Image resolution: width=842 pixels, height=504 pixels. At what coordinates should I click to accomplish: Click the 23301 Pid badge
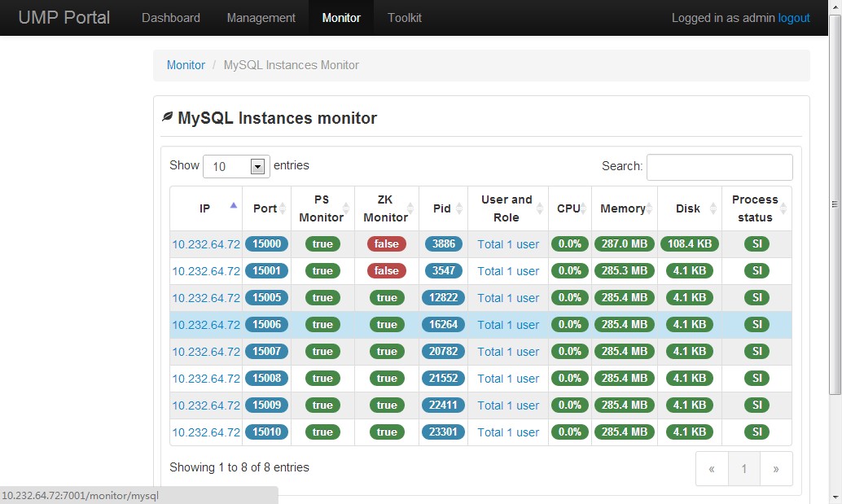(444, 432)
